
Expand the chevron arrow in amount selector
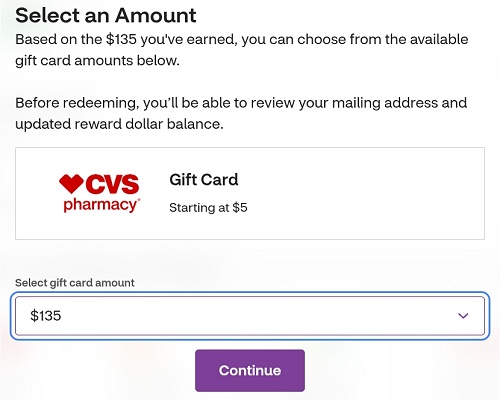pyautogui.click(x=463, y=316)
